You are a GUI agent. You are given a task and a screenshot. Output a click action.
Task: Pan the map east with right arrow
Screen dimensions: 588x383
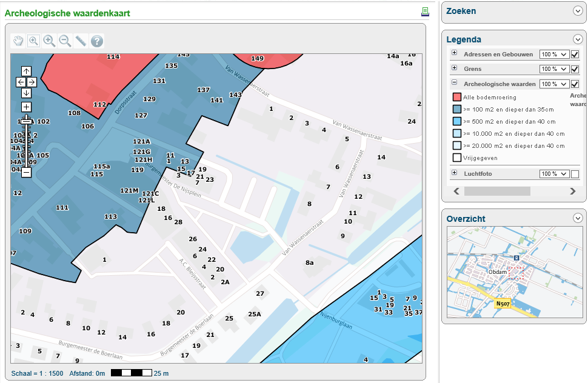(x=32, y=82)
